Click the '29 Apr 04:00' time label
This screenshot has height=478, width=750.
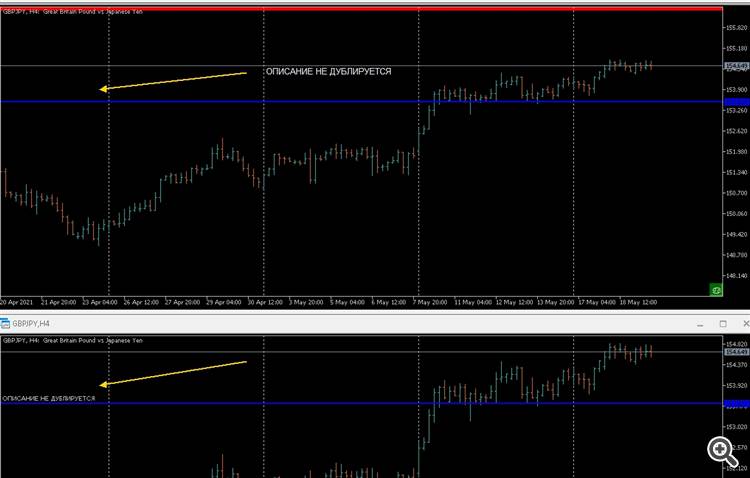click(x=223, y=302)
